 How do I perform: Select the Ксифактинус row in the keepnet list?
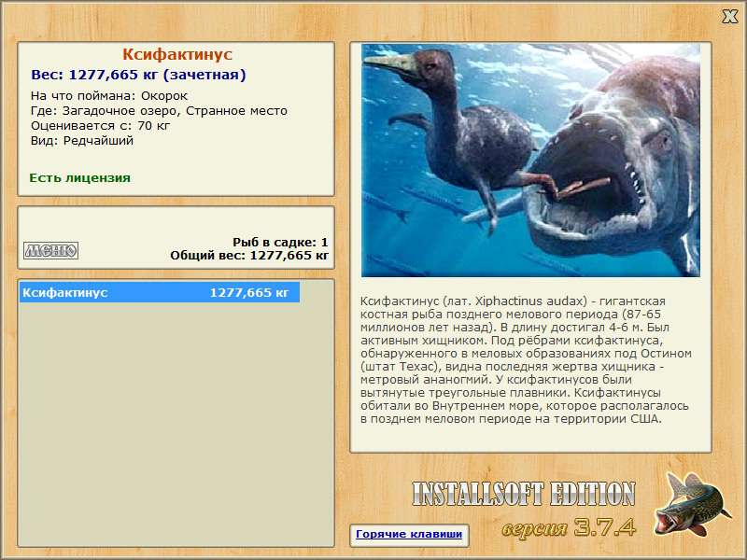click(160, 292)
